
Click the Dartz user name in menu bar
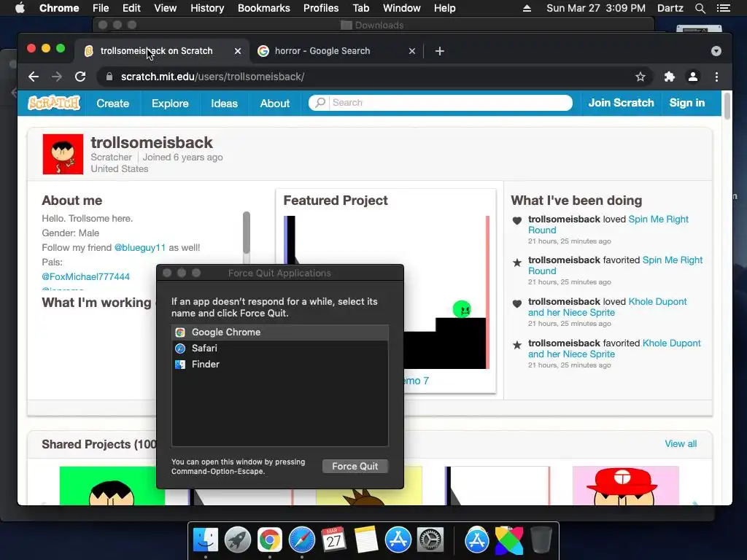tap(670, 8)
